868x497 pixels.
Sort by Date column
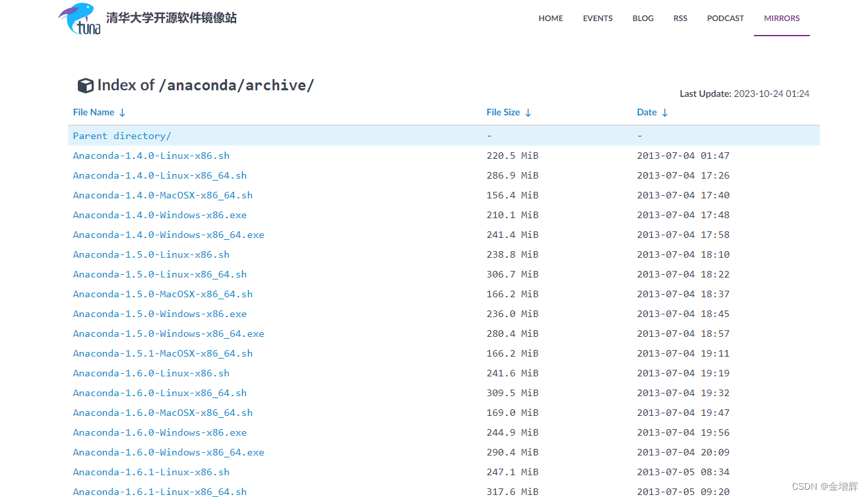652,112
